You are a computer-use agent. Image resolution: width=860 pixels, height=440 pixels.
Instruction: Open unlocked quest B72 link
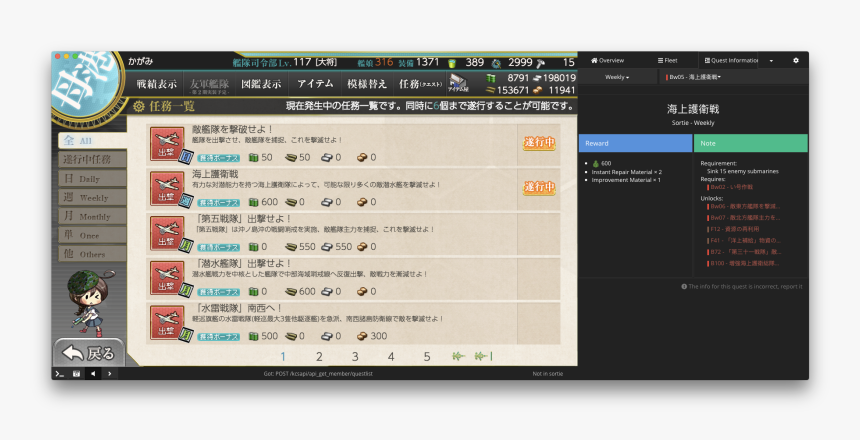pyautogui.click(x=744, y=252)
